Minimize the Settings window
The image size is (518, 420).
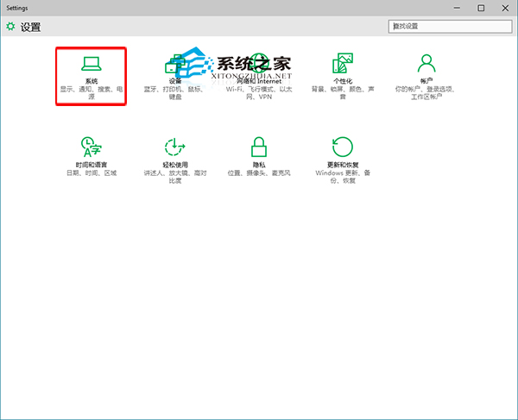pyautogui.click(x=457, y=8)
